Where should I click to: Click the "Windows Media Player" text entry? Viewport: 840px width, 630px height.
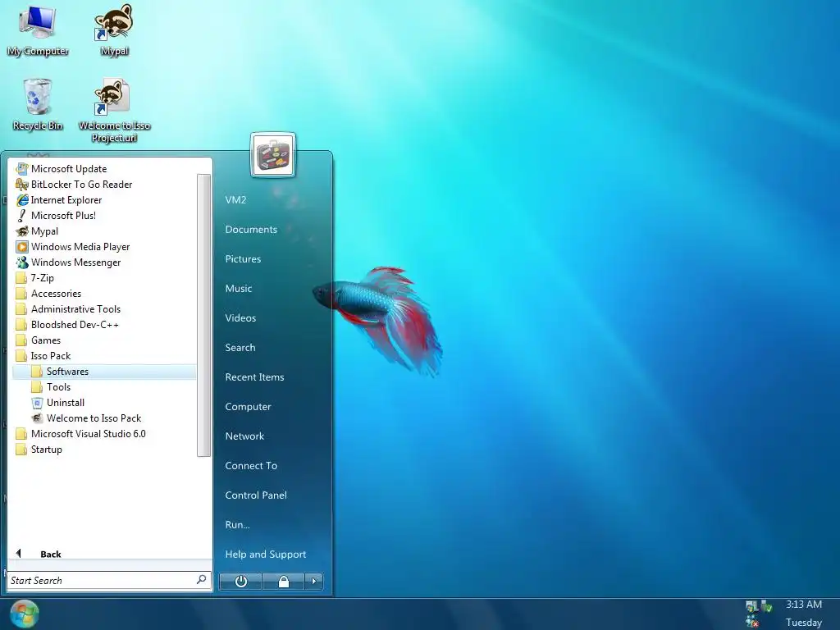[80, 246]
